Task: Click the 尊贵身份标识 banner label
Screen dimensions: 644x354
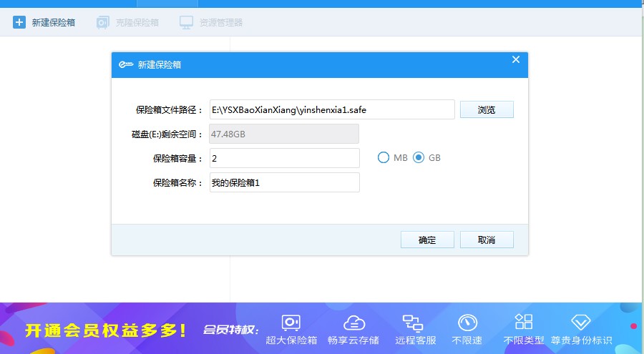Action: (x=581, y=340)
